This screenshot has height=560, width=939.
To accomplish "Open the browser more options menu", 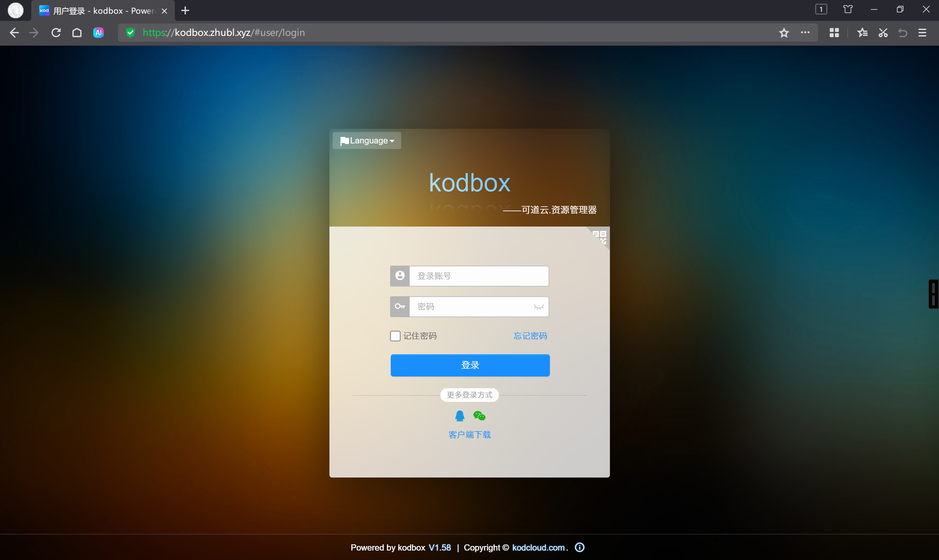I will [x=805, y=33].
